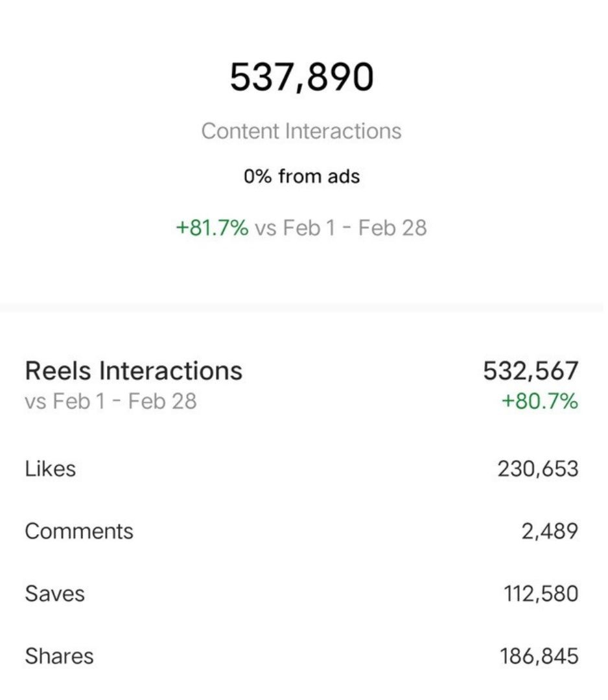The width and height of the screenshot is (608, 700).
Task: Click the 2,489 comments count
Action: click(x=549, y=531)
